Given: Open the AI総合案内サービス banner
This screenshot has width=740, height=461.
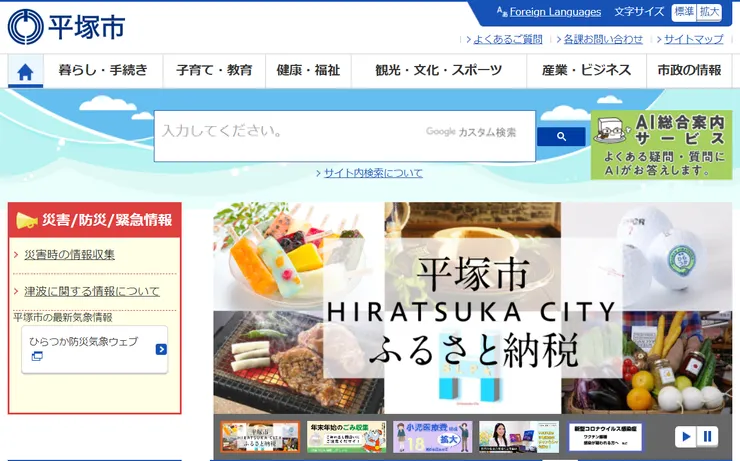Looking at the screenshot, I should (661, 145).
